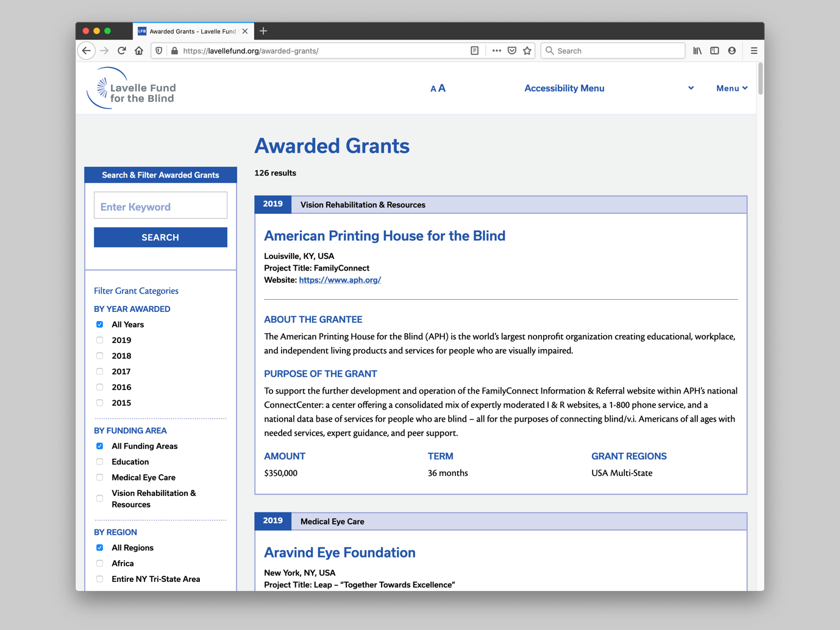Open the https://www.aph.org/ website link
Image resolution: width=840 pixels, height=630 pixels.
[340, 280]
